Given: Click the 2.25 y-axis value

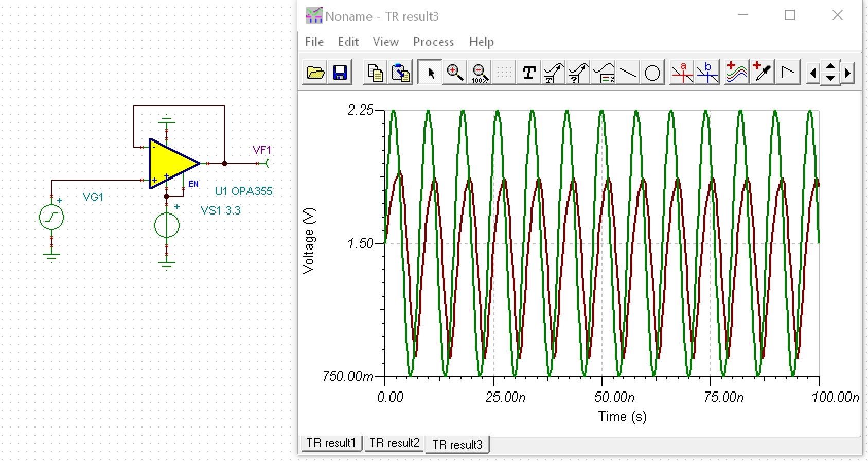Looking at the screenshot, I should [x=361, y=110].
